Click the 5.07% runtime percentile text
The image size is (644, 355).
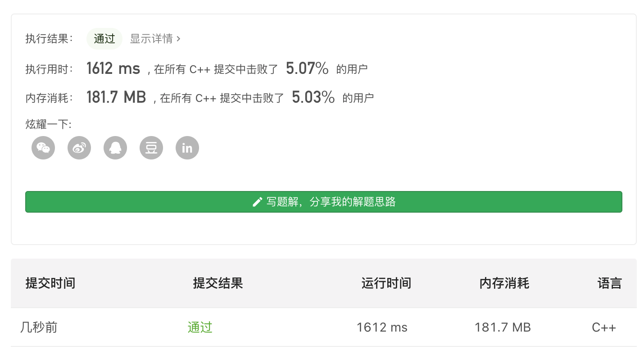click(x=307, y=68)
